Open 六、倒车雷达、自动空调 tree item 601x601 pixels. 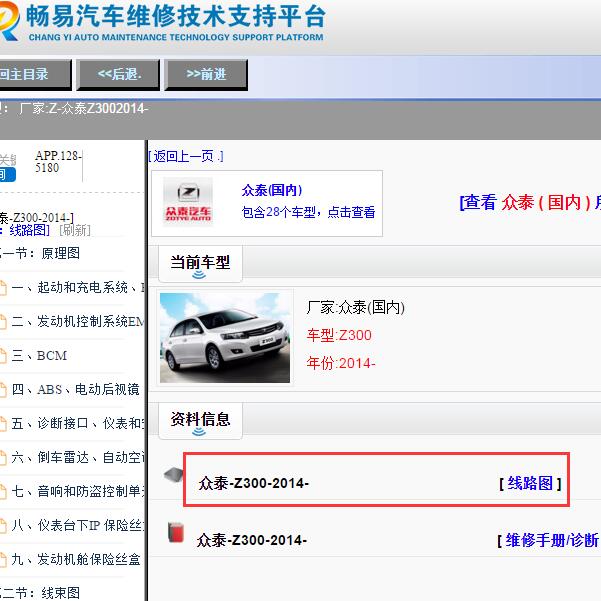(x=78, y=457)
